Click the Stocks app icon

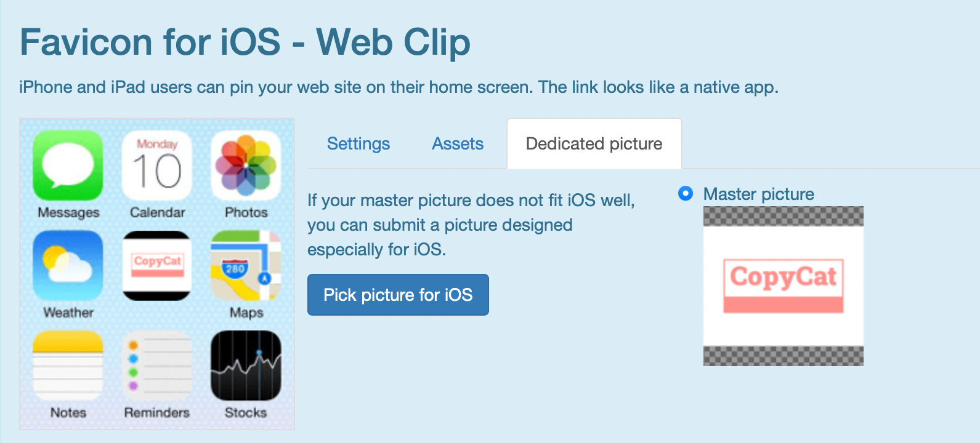(x=246, y=366)
